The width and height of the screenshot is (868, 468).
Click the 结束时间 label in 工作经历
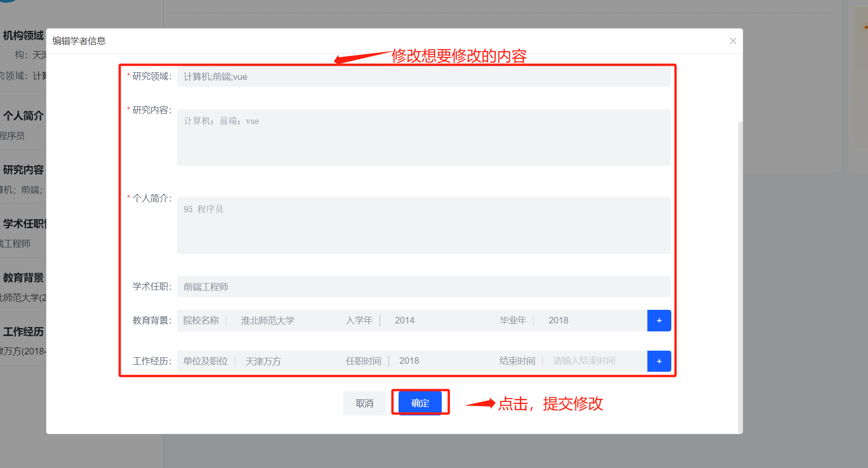point(517,361)
